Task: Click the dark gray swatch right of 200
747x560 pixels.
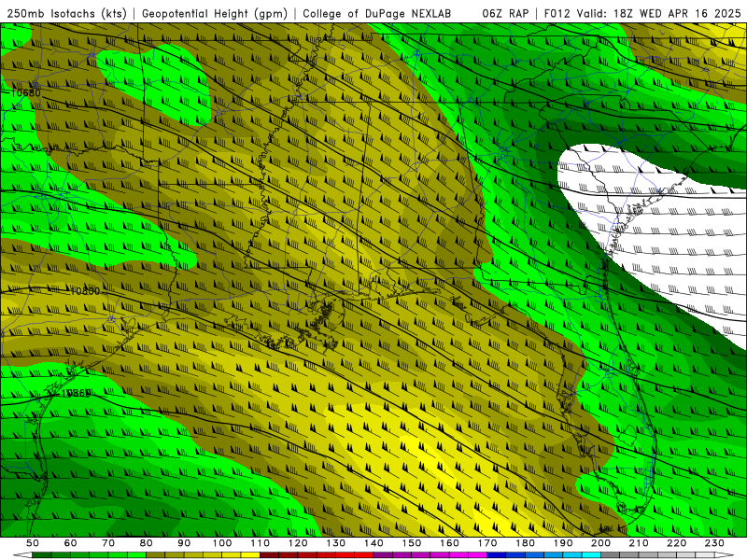Action: 611,555
